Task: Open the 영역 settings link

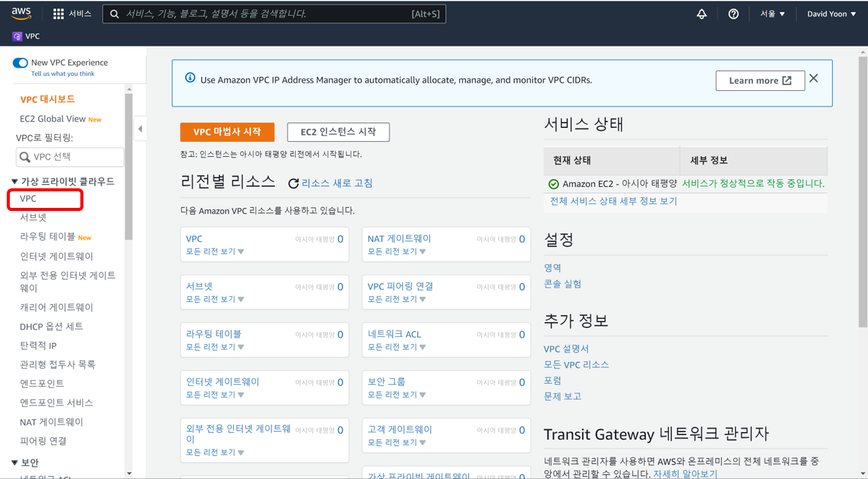Action: coord(553,268)
